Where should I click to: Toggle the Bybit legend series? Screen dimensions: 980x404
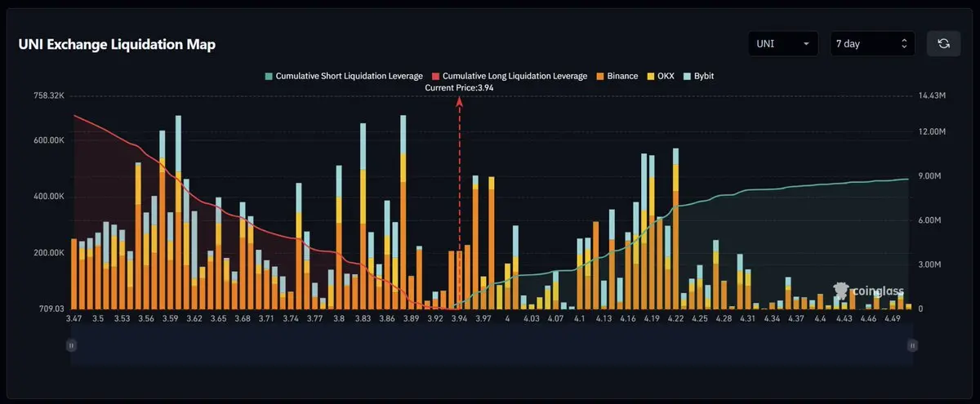click(700, 76)
